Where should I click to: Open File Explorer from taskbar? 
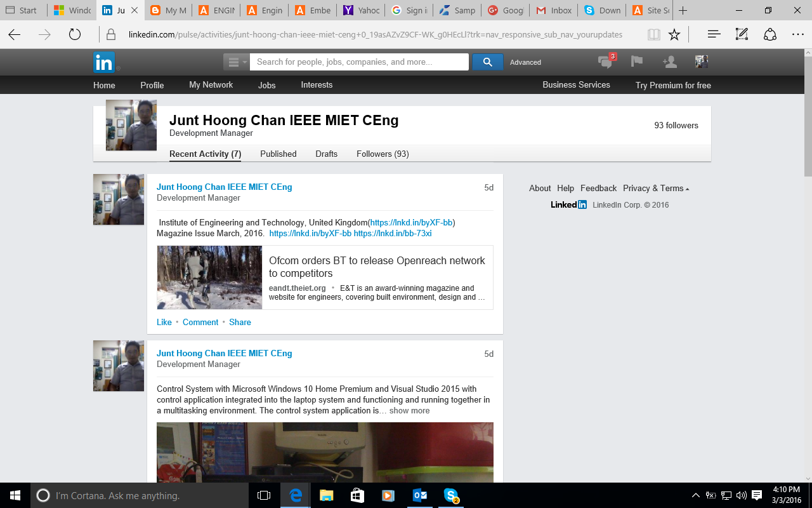(326, 495)
